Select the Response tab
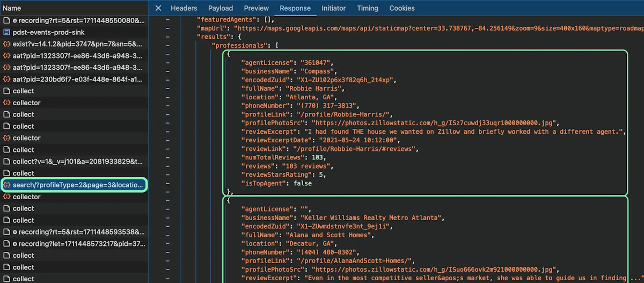 [295, 8]
